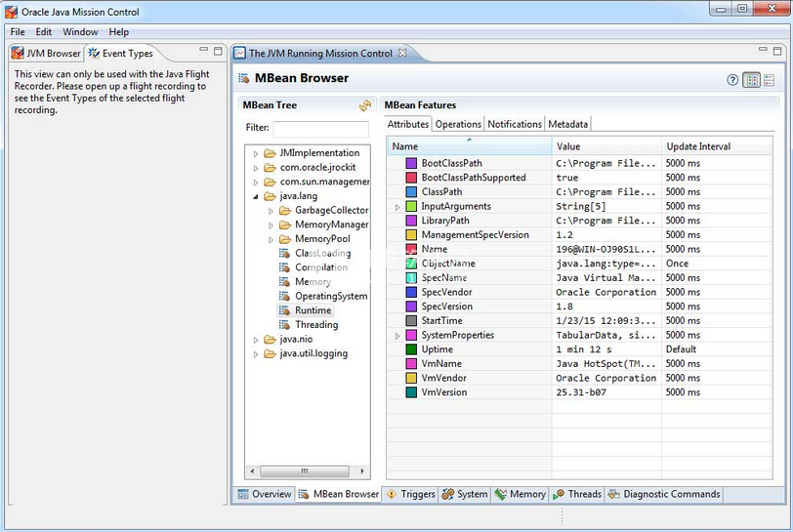The height and width of the screenshot is (532, 793).
Task: Click the java.nio folder icon
Action: coord(271,340)
